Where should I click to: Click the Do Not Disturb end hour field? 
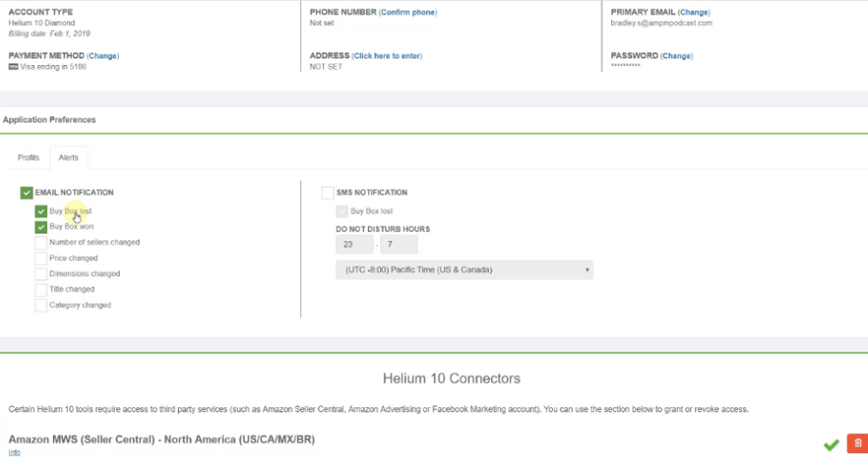point(398,245)
